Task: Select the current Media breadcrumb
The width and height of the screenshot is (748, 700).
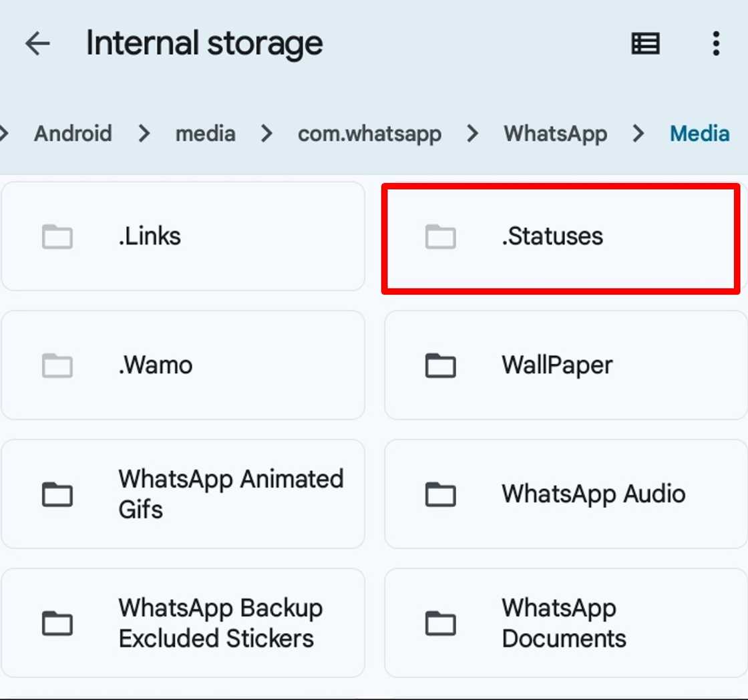Action: click(700, 134)
